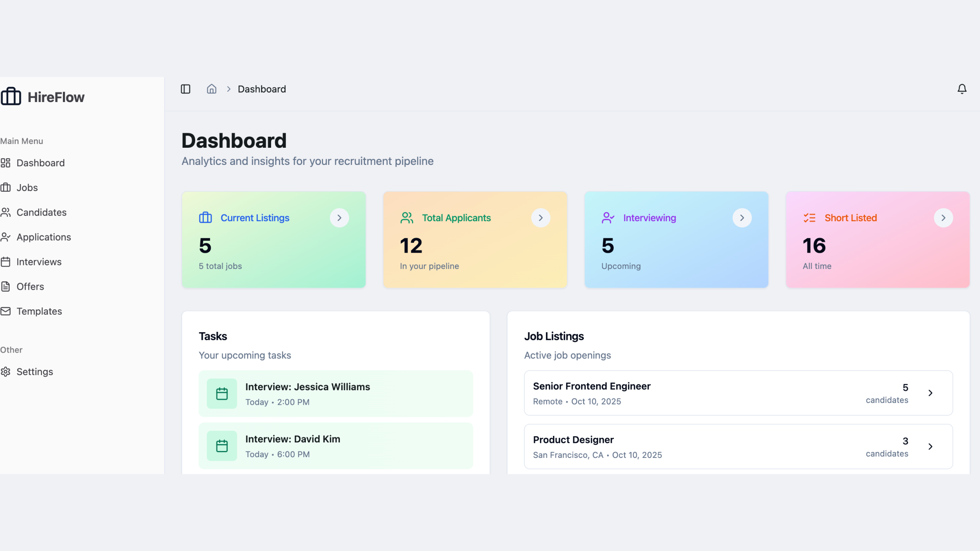
Task: Click the Product Designer row chevron
Action: (x=930, y=447)
